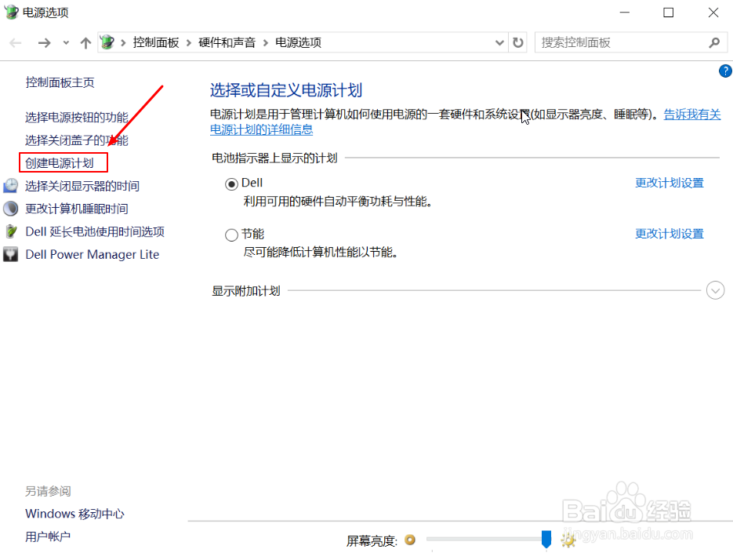Launch Dell Power Manager Lite plug icon
The width and height of the screenshot is (733, 560).
(12, 254)
